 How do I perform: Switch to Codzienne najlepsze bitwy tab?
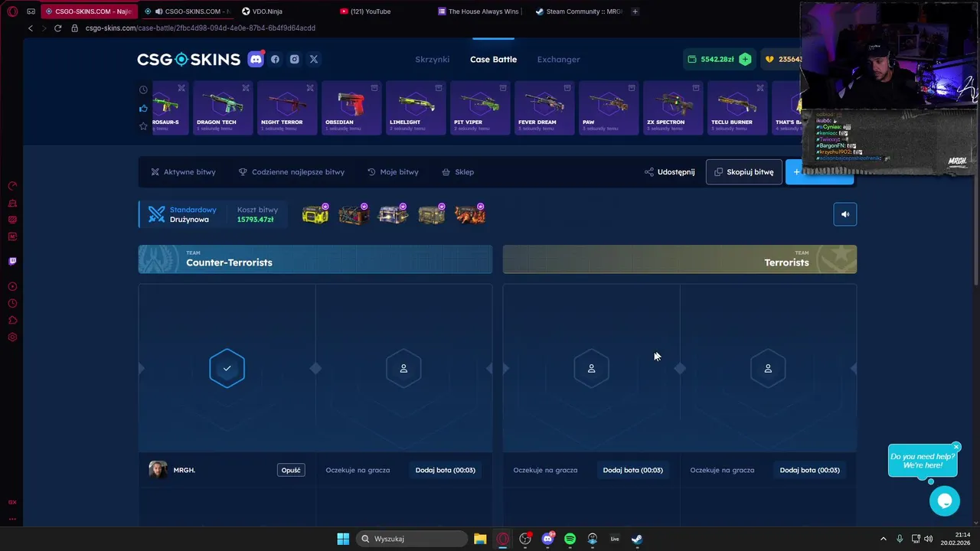292,172
